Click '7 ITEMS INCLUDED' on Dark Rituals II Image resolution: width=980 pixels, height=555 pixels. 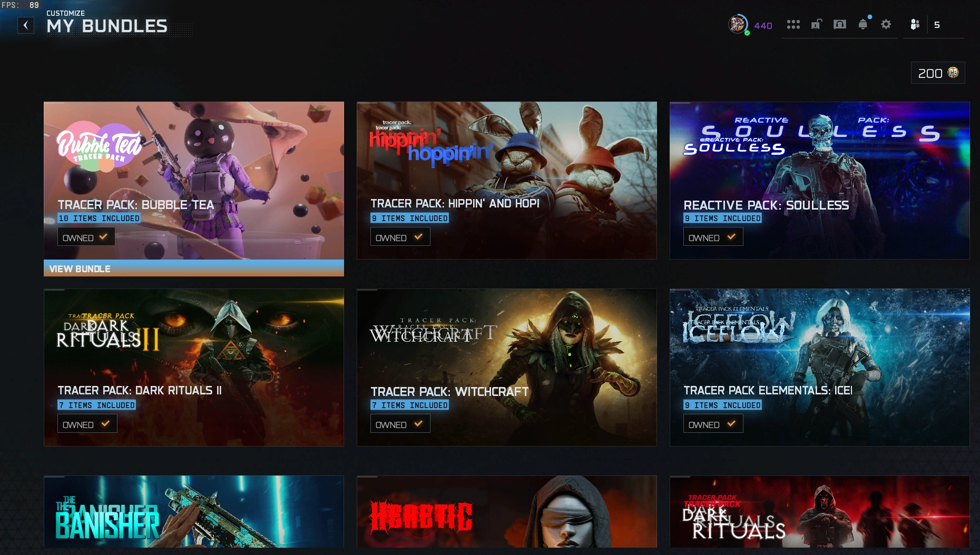[x=96, y=405]
